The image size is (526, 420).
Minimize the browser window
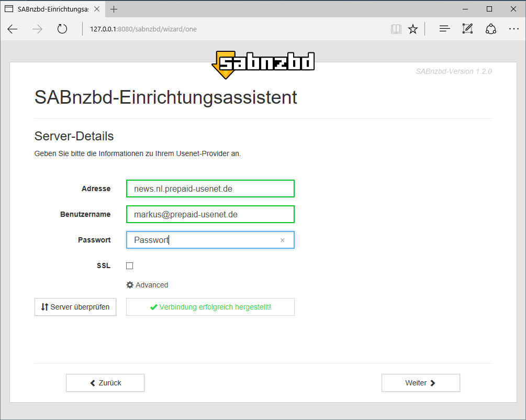pyautogui.click(x=465, y=9)
